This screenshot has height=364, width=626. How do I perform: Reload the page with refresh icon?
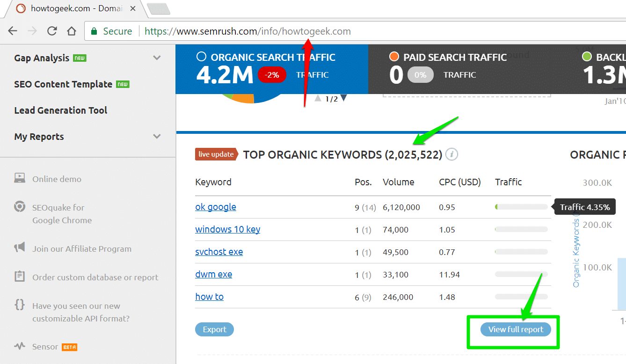pyautogui.click(x=52, y=31)
